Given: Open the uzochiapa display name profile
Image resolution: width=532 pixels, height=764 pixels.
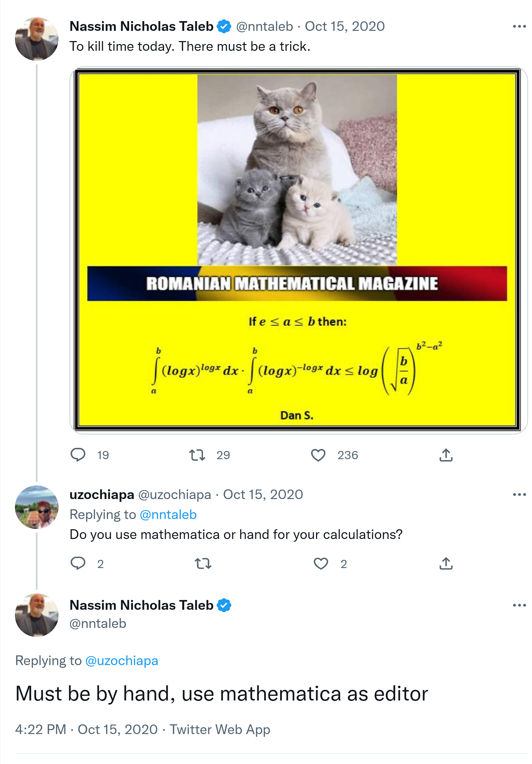Looking at the screenshot, I should point(102,495).
